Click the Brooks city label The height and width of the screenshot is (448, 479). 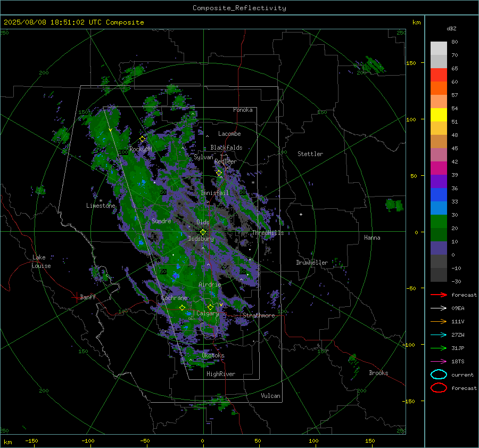[x=378, y=373]
